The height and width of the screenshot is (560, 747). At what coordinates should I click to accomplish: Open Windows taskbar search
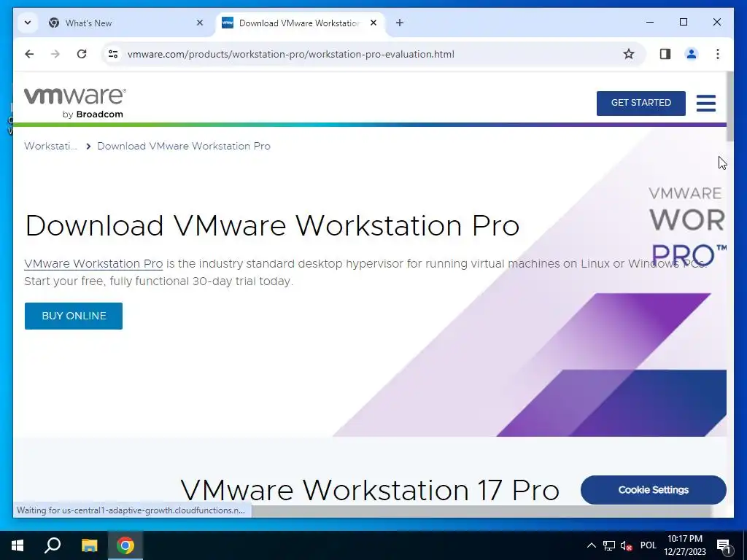coord(53,545)
